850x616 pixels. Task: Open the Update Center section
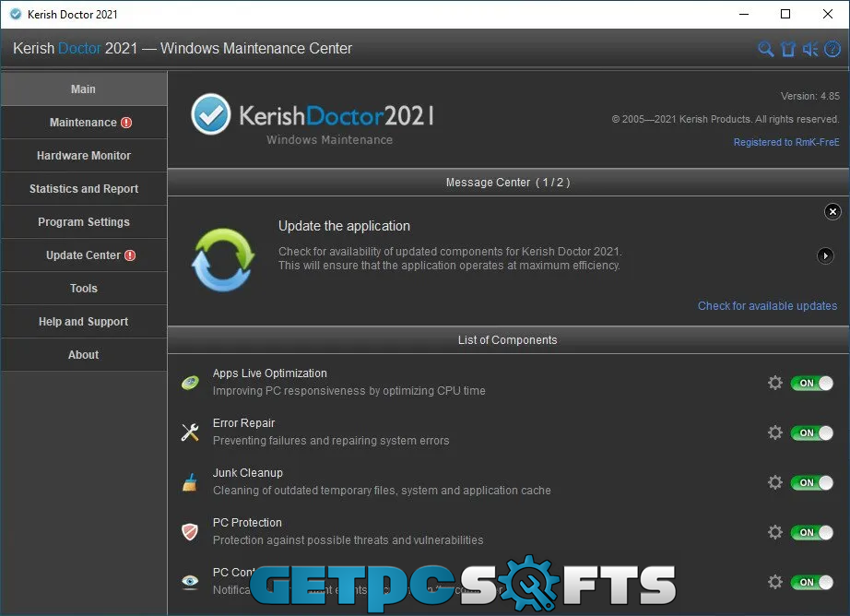(84, 255)
